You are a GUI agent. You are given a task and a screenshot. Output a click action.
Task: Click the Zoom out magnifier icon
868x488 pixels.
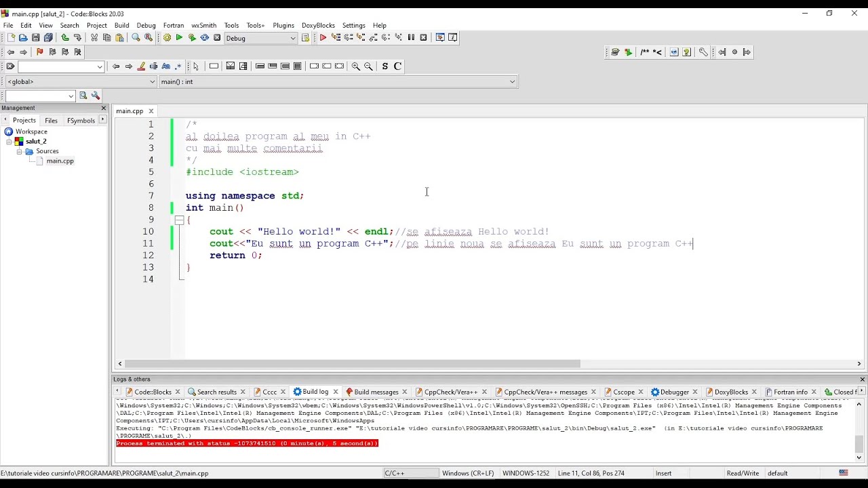point(368,66)
